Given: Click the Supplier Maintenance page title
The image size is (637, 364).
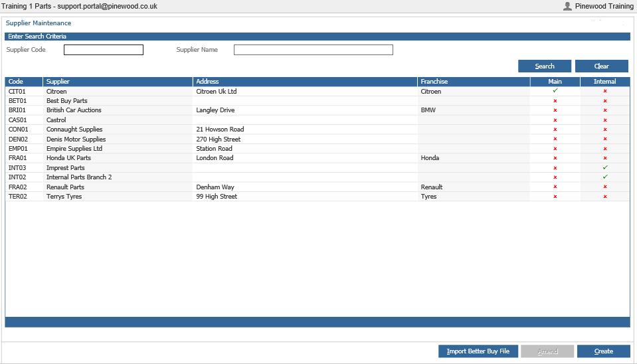Looking at the screenshot, I should 38,23.
